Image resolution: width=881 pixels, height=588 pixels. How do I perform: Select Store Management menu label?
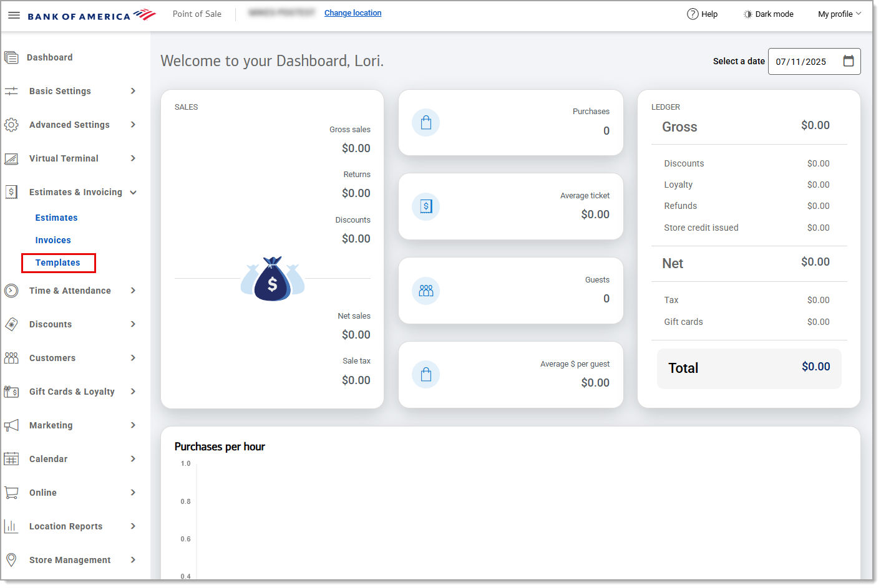coord(70,560)
